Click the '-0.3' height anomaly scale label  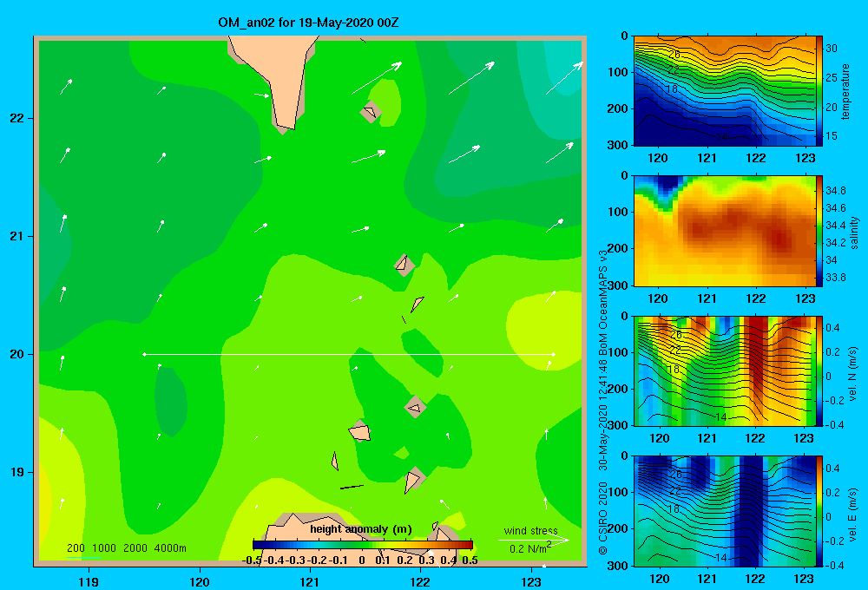(296, 560)
